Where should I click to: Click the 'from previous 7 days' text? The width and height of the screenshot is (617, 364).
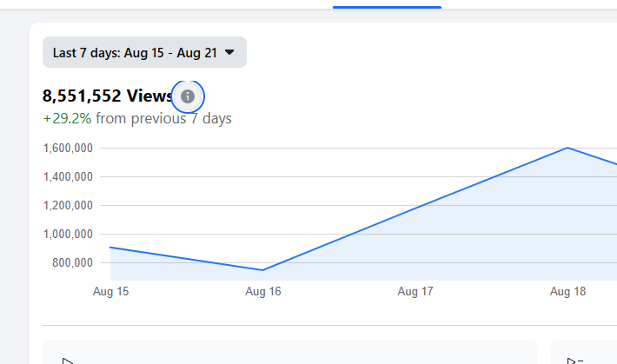coord(163,118)
